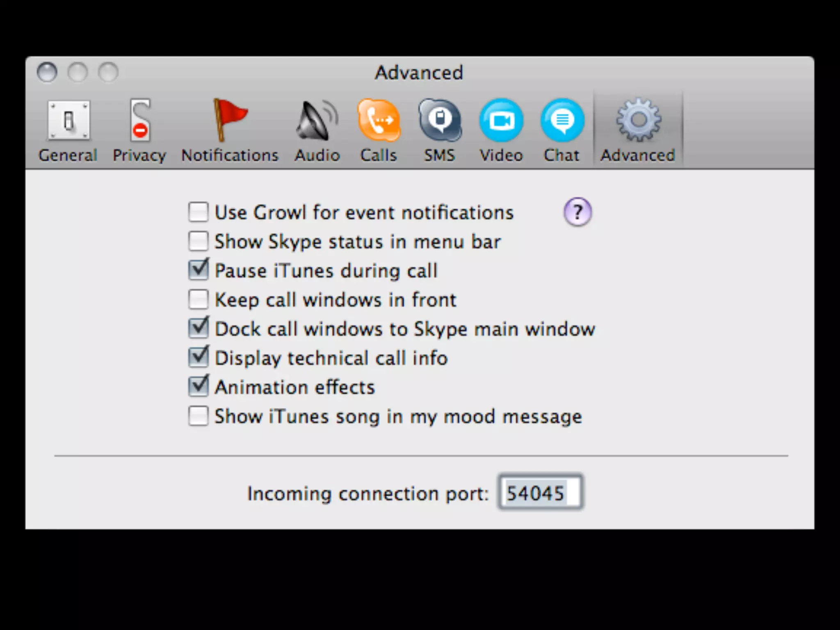Open Notifications preferences with red flag
840x630 pixels.
(x=230, y=131)
